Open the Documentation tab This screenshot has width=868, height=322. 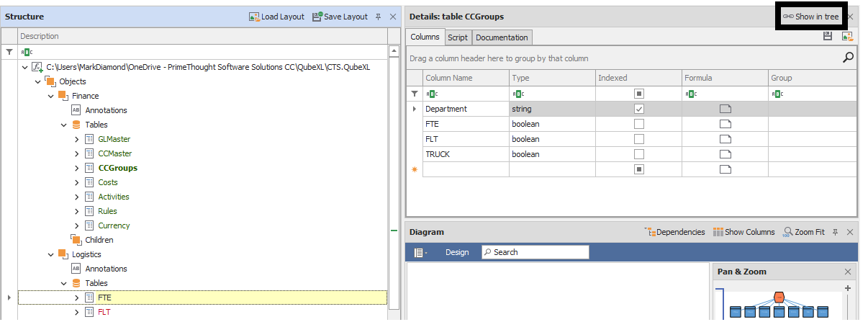[x=502, y=37]
